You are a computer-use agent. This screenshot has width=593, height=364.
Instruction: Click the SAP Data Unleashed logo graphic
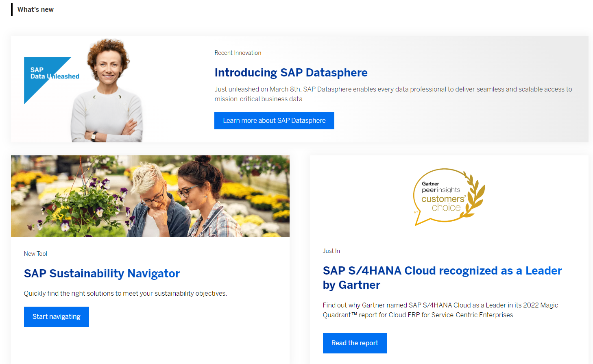tap(52, 80)
